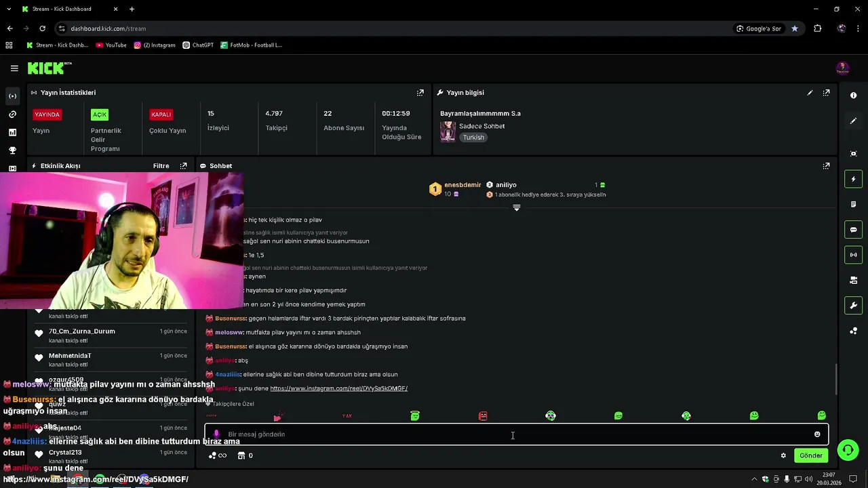Open the Stream - Kick Dashboard bookmark
The image size is (868, 488).
pos(57,45)
